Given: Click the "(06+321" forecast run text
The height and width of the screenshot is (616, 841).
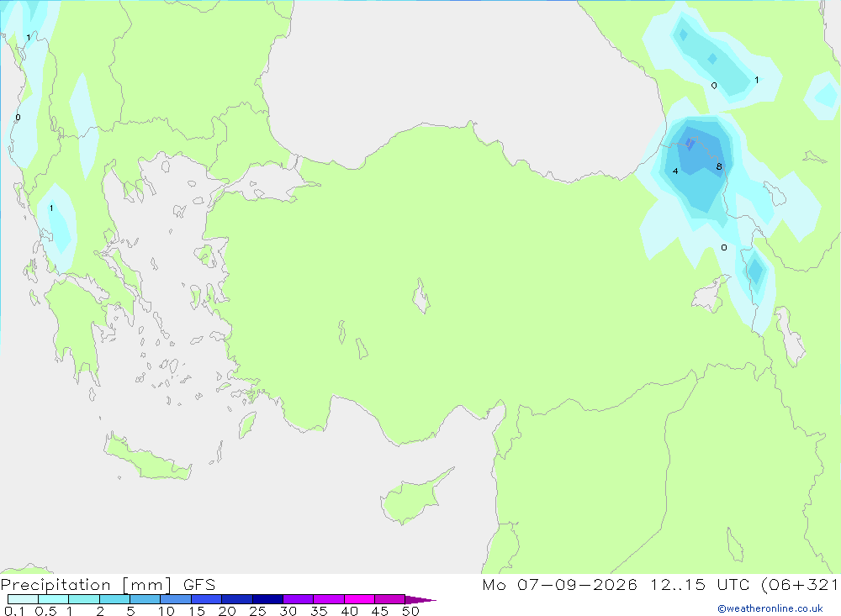Looking at the screenshot, I should click(800, 585).
